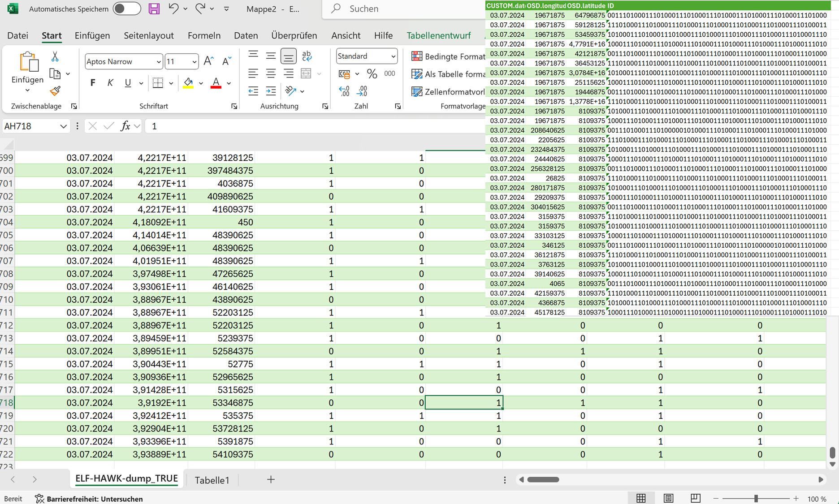
Task: Switch to Page Layout view icon
Action: [x=668, y=498]
